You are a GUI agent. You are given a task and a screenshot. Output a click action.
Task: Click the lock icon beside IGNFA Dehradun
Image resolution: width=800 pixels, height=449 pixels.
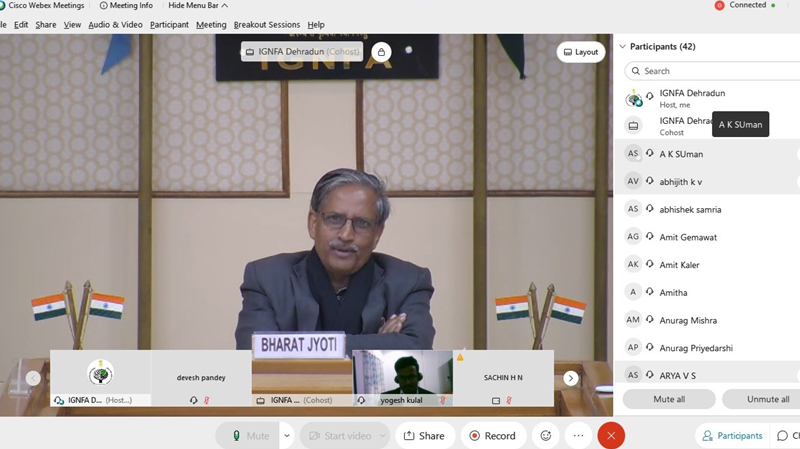(x=380, y=52)
